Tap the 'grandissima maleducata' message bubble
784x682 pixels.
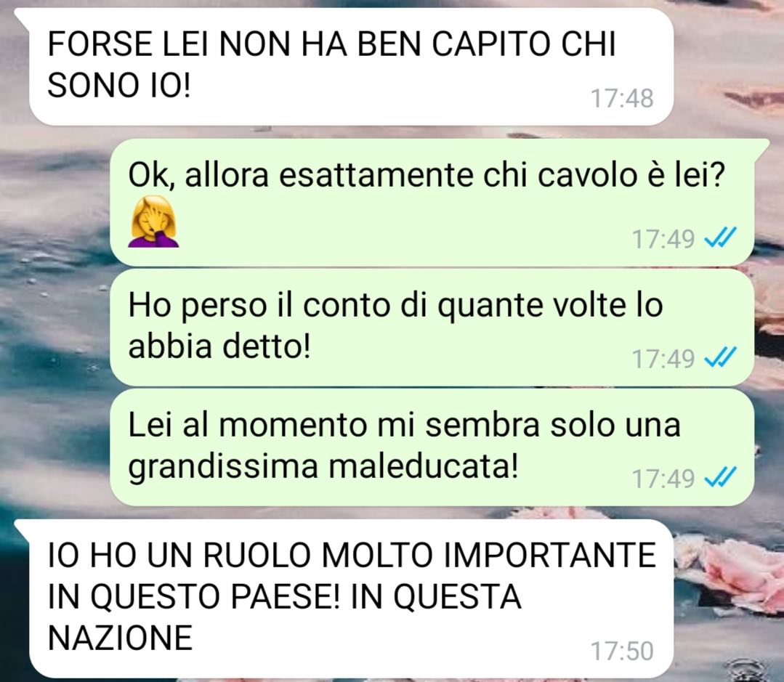pos(432,447)
